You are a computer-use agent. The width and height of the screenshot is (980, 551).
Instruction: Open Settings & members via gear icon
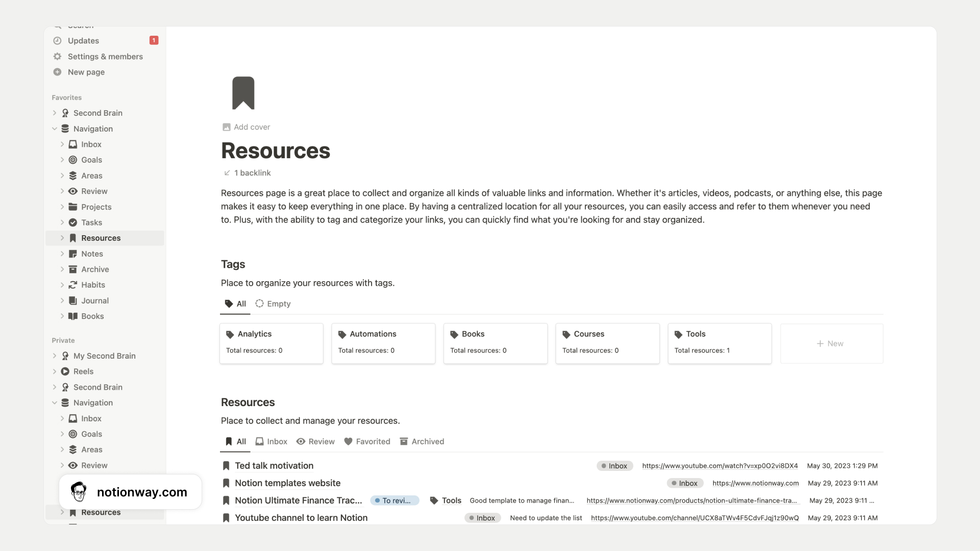(57, 57)
